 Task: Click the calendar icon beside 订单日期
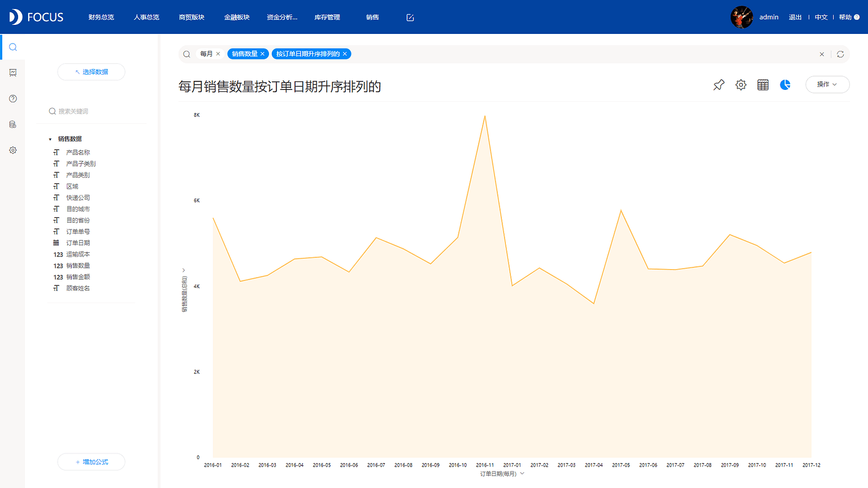[x=56, y=243]
